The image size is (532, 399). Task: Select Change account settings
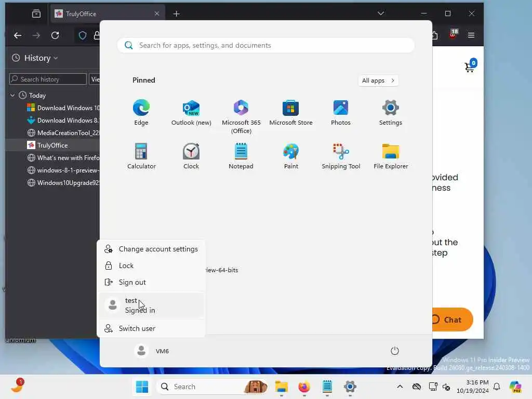(151, 249)
